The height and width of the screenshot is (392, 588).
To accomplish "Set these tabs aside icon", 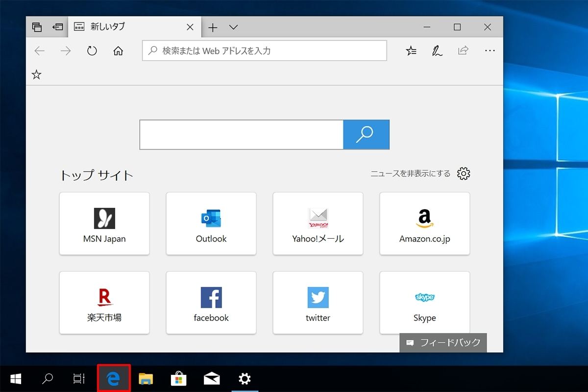I will [58, 27].
